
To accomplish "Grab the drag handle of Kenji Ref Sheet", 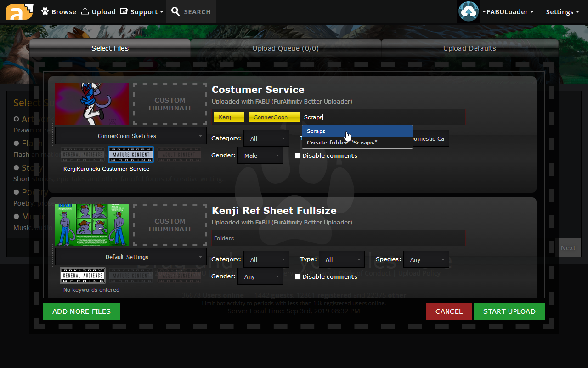I will coord(51,255).
